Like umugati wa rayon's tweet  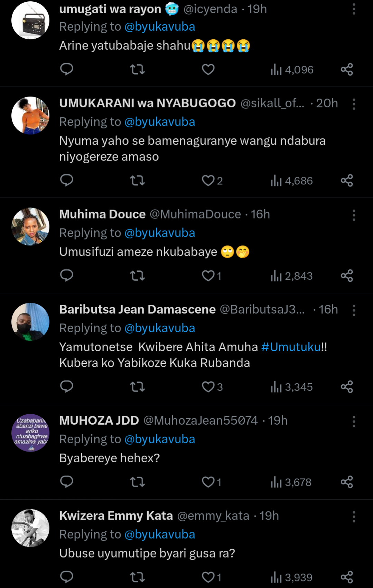pos(208,69)
